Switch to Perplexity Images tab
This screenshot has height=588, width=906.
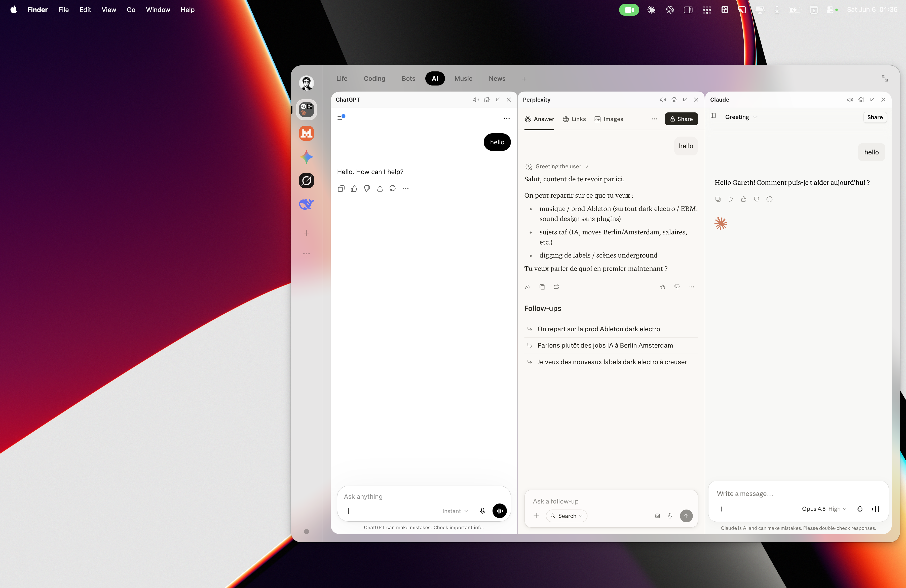[x=609, y=119]
